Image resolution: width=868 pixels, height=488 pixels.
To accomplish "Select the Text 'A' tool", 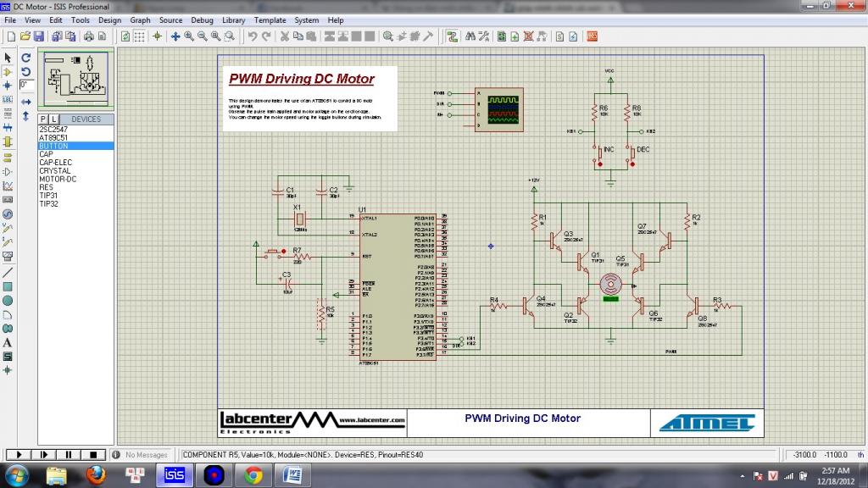I will [8, 342].
